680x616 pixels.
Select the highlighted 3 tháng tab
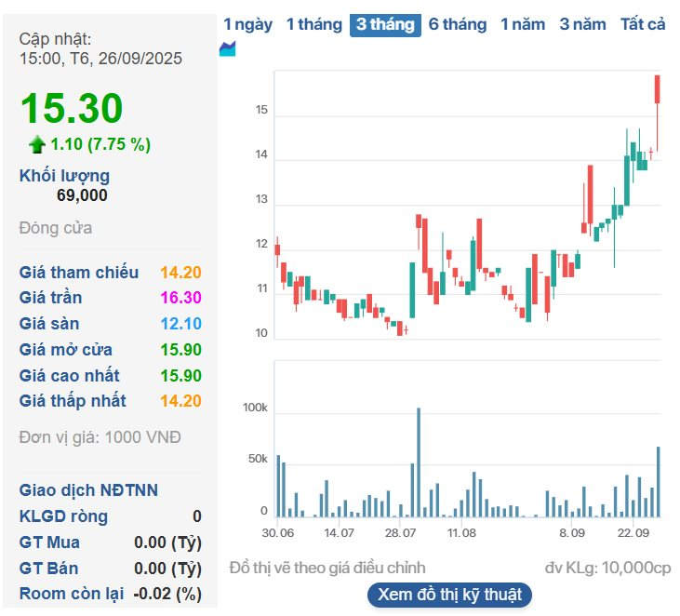pos(385,24)
